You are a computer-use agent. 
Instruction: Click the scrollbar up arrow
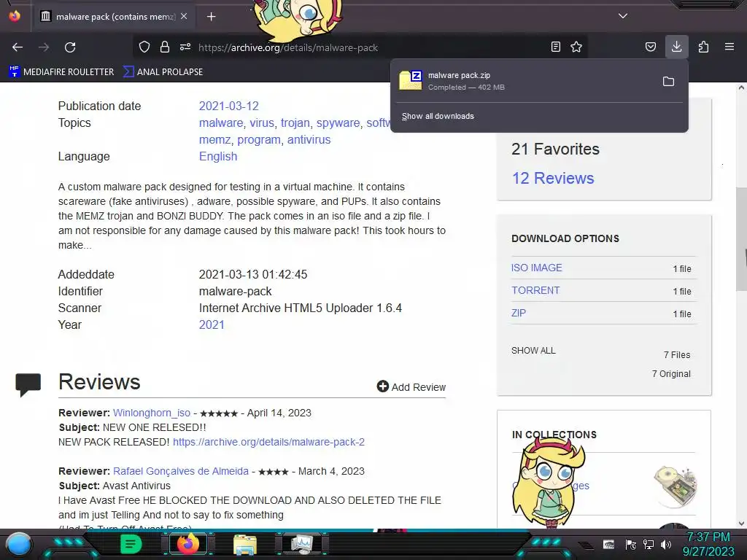click(741, 87)
